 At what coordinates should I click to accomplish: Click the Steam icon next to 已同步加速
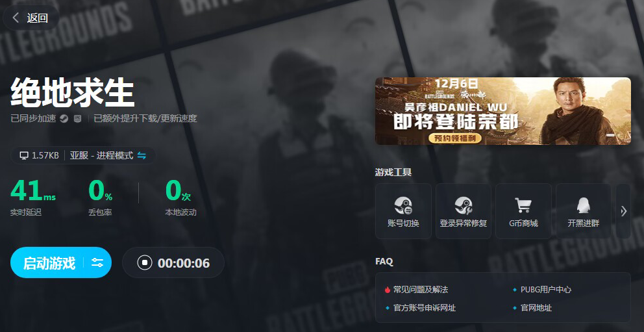click(64, 119)
